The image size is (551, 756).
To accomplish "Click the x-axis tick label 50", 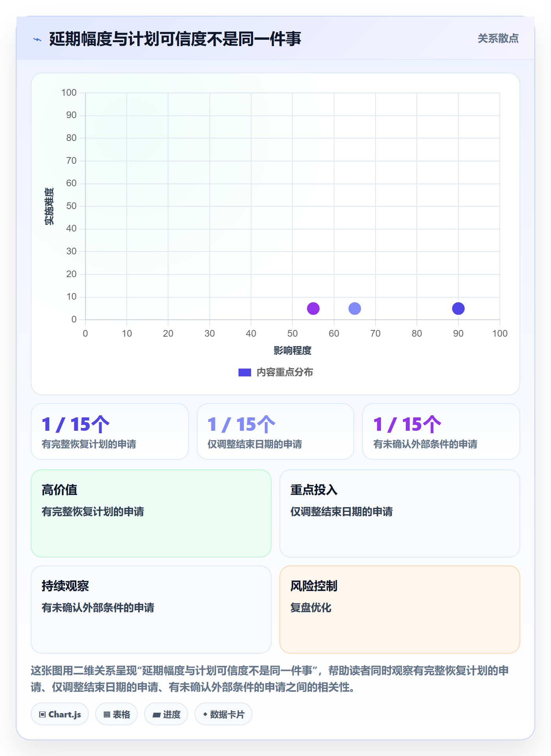I will coord(292,334).
